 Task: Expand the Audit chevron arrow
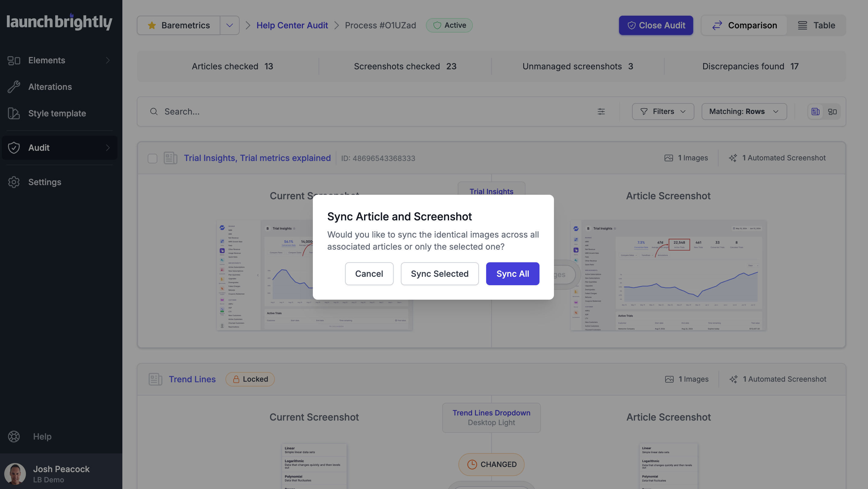pos(108,148)
